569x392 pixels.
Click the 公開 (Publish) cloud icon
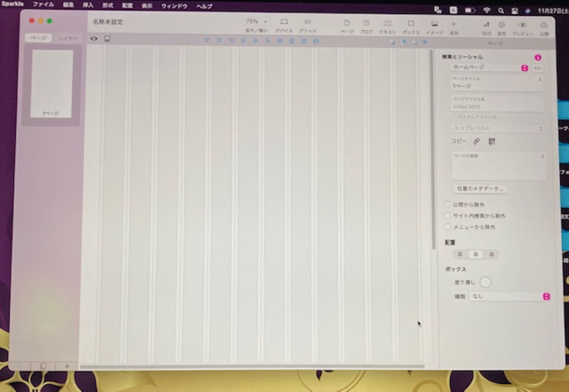(544, 25)
